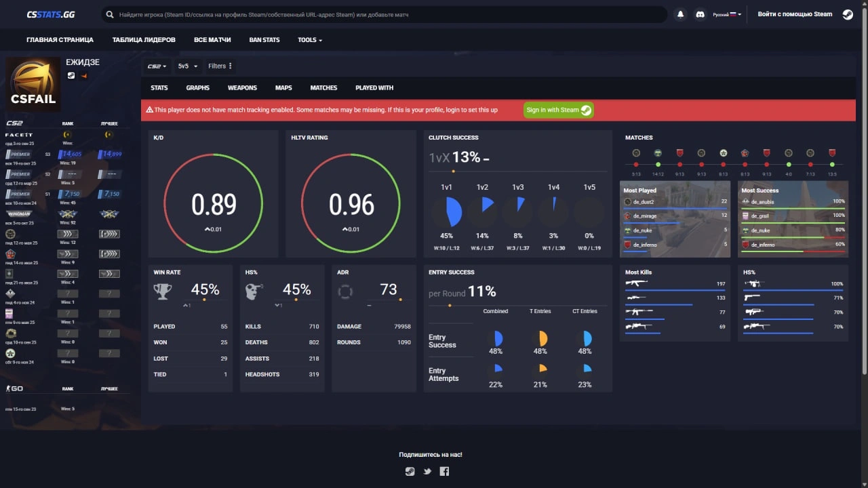
Task: Open the 5v5 mode dropdown
Action: [x=187, y=66]
